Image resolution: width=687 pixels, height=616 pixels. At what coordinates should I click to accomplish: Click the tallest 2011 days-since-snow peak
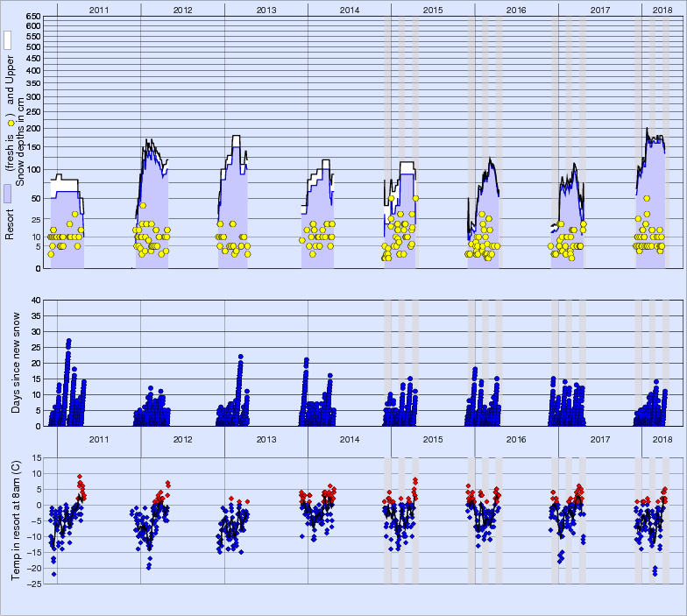[69, 341]
